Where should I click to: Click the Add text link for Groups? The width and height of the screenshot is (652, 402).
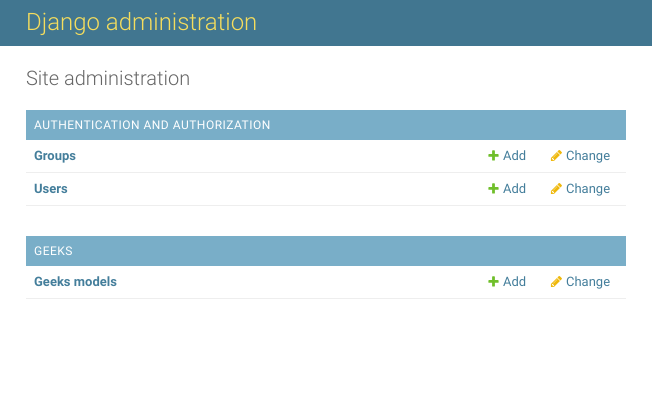pyautogui.click(x=514, y=155)
